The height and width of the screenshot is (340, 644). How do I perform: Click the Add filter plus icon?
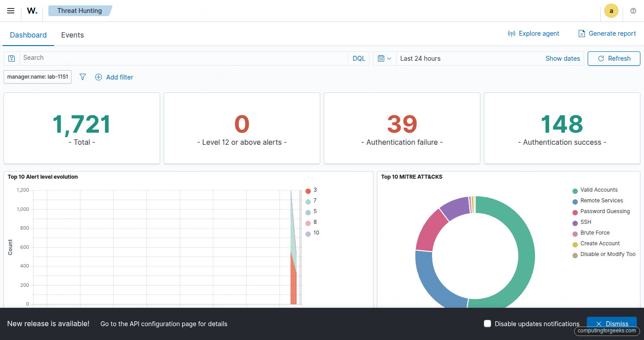98,77
